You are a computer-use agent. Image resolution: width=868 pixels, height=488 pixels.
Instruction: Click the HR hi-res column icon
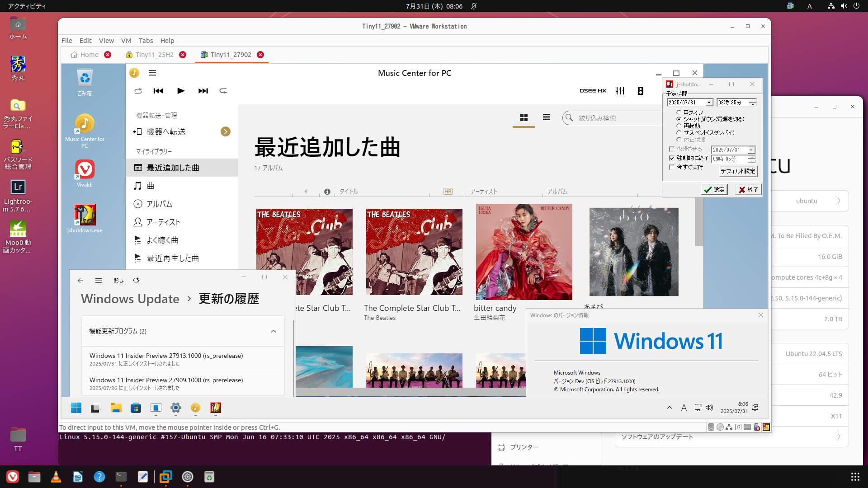[448, 192]
